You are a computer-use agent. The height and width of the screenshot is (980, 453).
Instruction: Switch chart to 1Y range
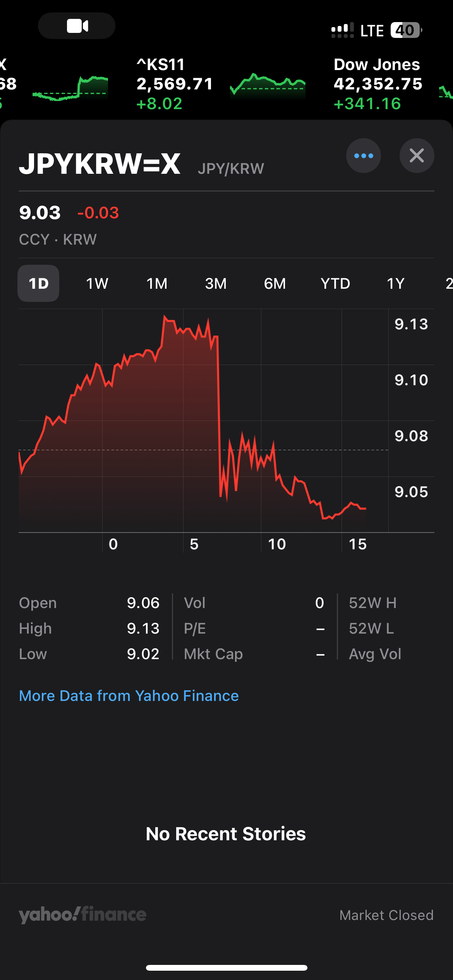(x=395, y=283)
